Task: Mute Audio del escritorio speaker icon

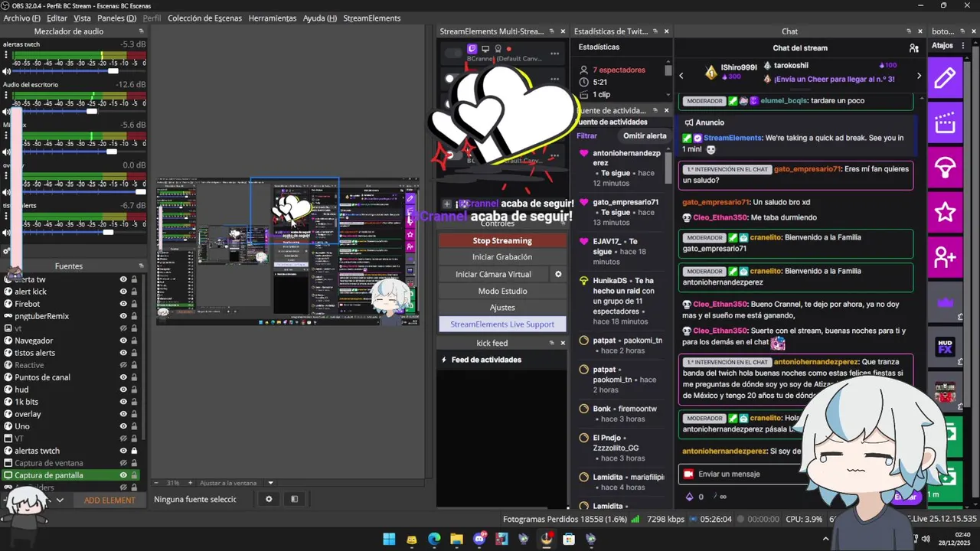Action: coord(7,111)
